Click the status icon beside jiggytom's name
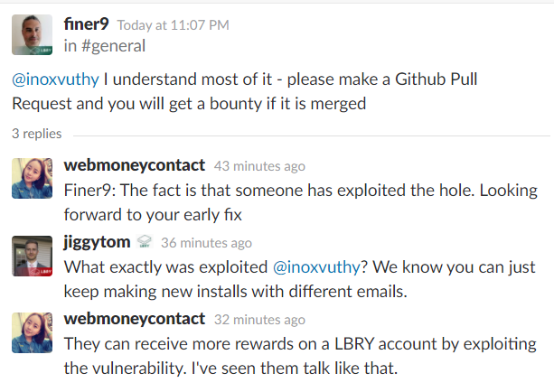554x392 pixels. point(144,242)
